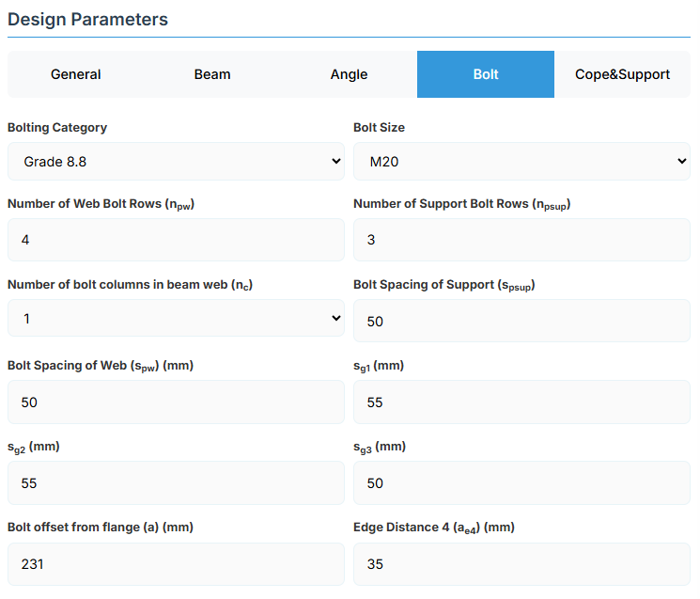Click the Bolt offset from flange field

(176, 564)
